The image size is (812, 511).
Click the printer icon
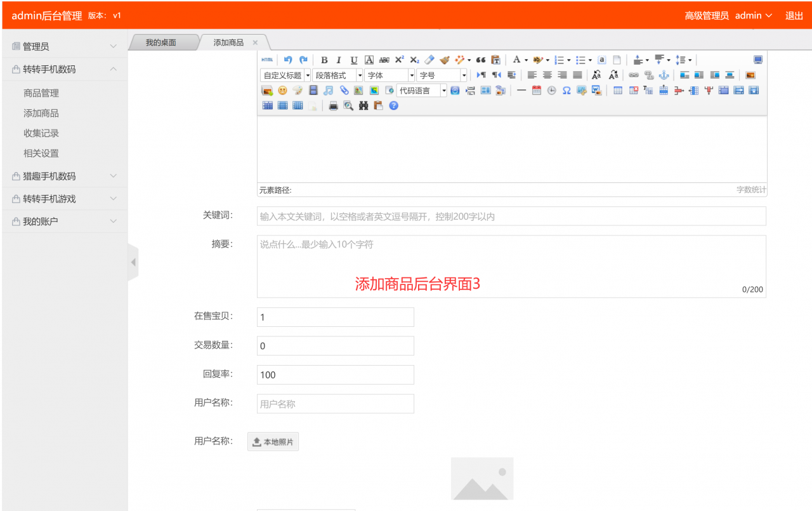click(x=333, y=106)
